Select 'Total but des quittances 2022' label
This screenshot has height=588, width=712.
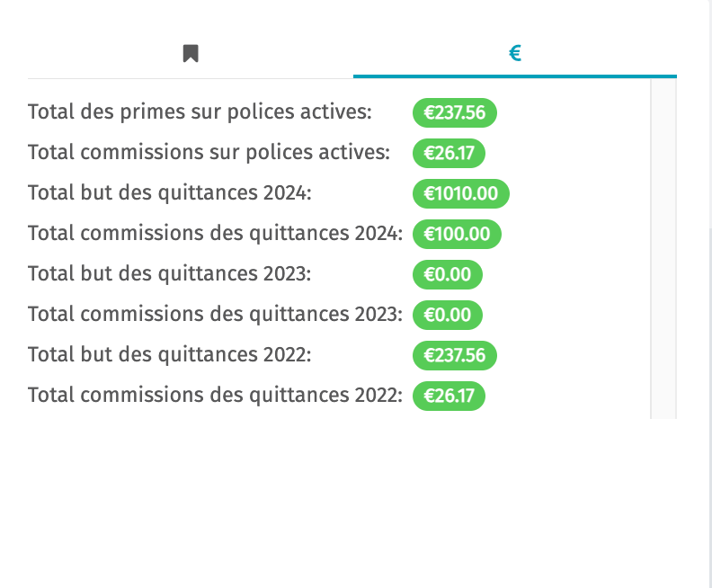pyautogui.click(x=170, y=354)
